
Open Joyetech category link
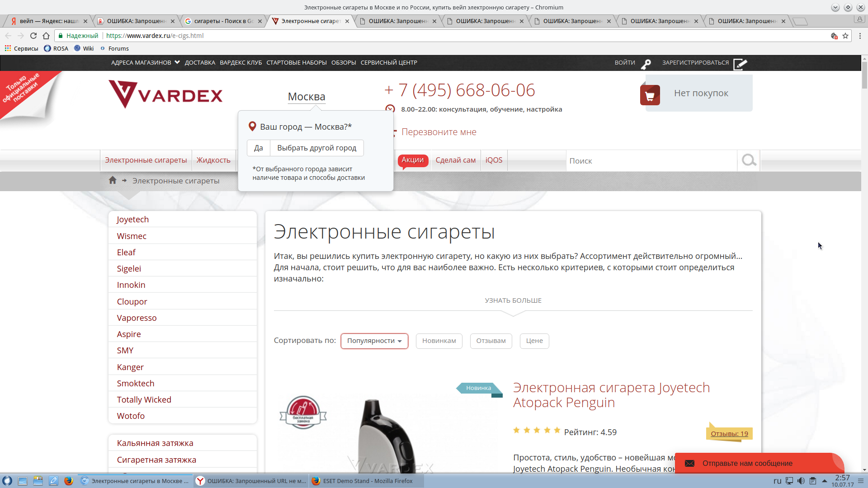pyautogui.click(x=132, y=219)
